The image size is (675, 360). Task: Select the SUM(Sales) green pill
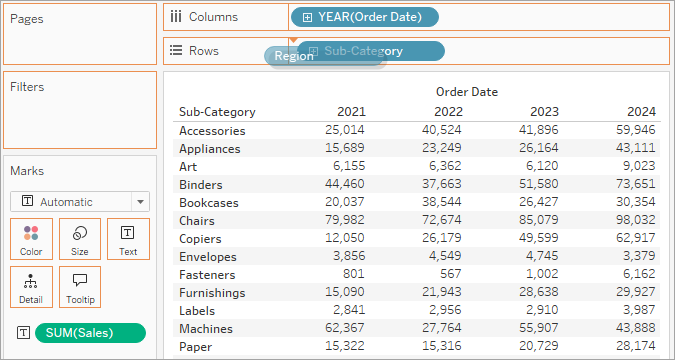click(90, 333)
